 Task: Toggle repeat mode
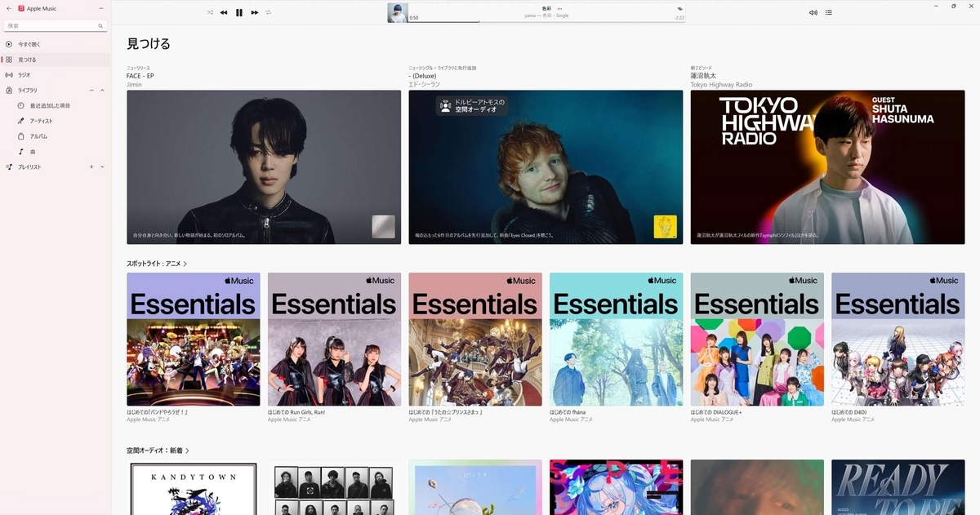click(x=269, y=12)
